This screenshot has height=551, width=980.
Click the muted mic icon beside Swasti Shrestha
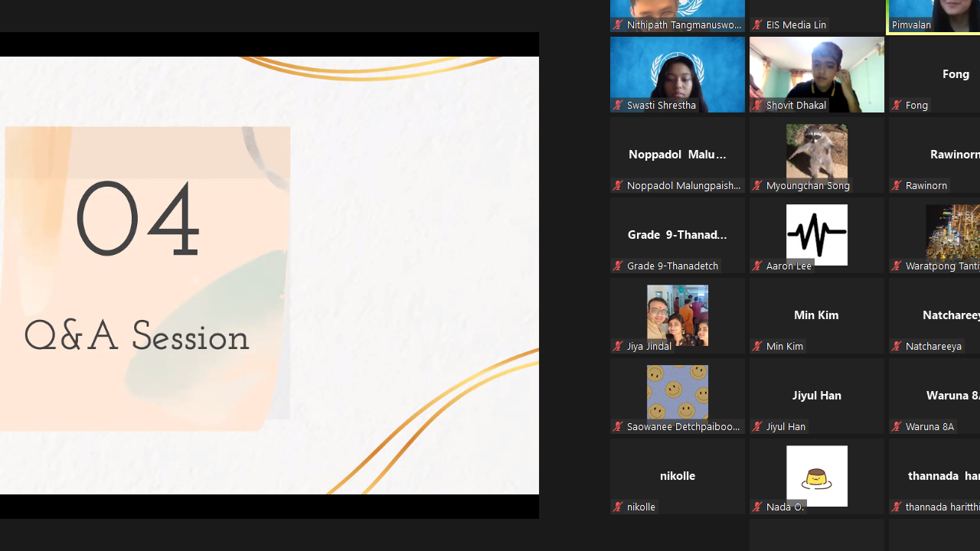[x=618, y=106]
